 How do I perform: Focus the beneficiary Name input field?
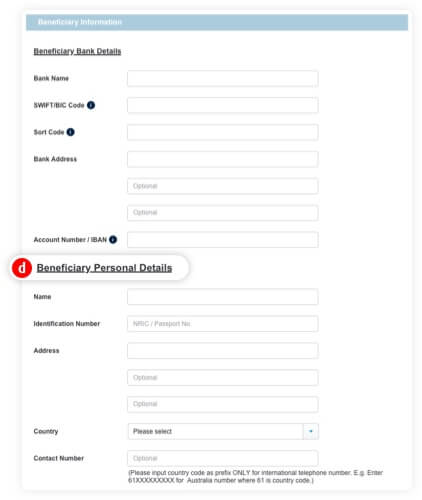pos(223,297)
